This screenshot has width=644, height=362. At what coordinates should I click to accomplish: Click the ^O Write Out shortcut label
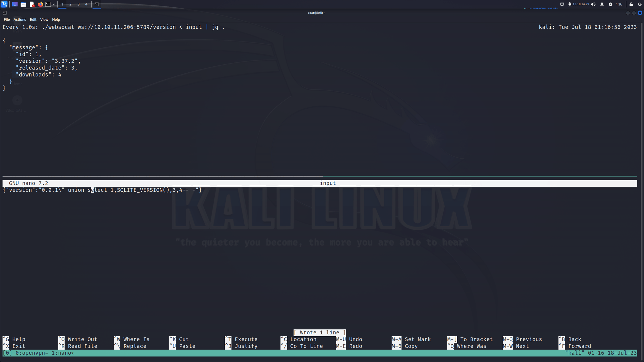click(x=78, y=339)
